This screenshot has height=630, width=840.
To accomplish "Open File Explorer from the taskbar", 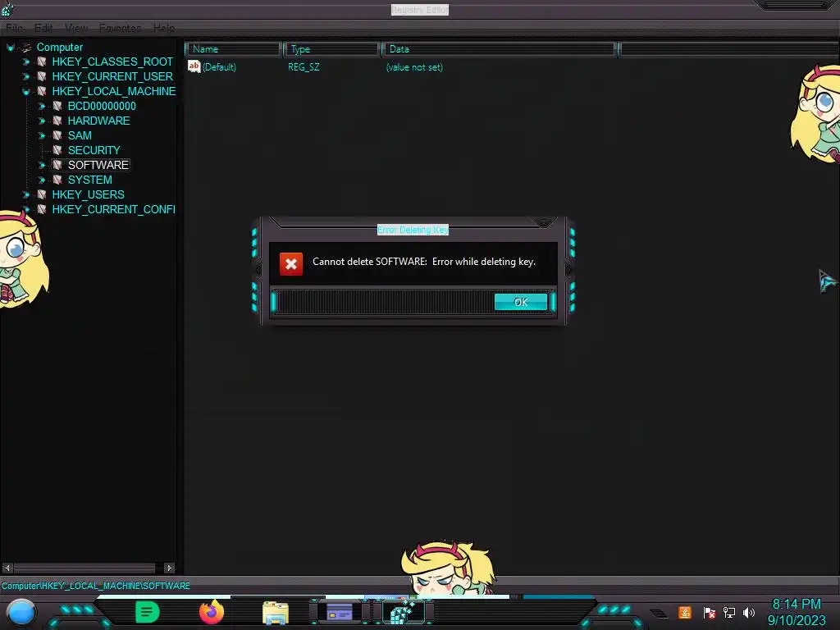I will coord(276,613).
